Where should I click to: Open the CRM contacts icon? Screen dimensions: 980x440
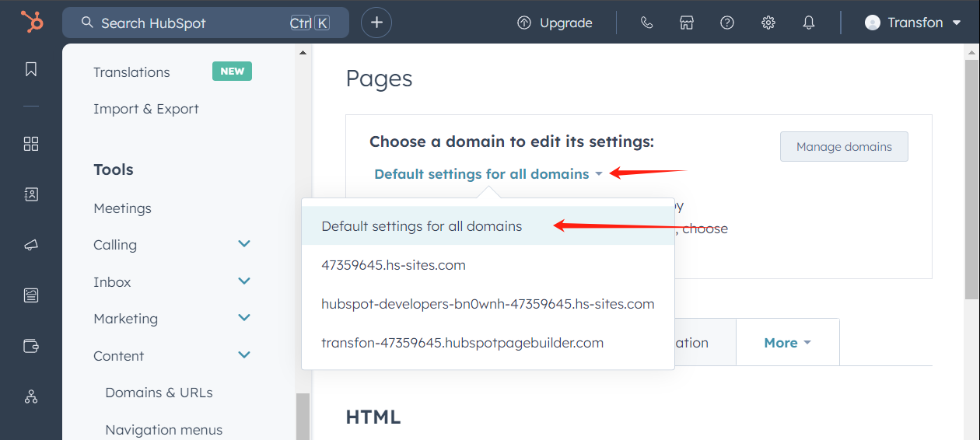(31, 194)
